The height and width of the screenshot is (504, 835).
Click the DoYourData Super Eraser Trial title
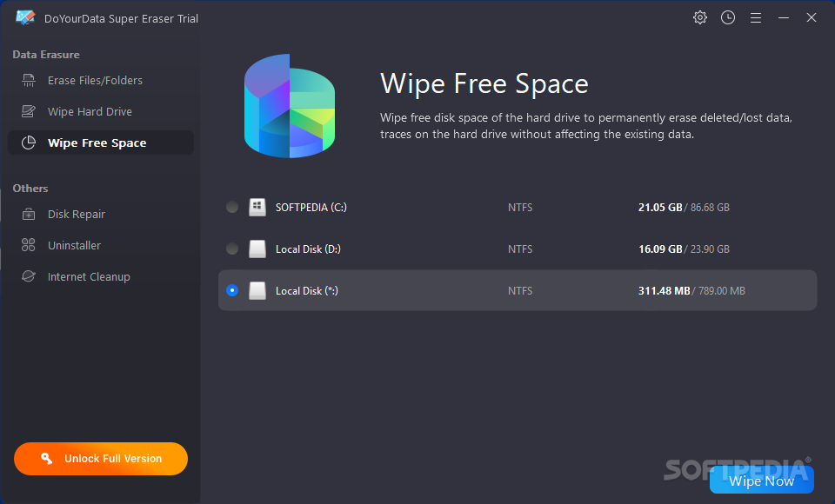pyautogui.click(x=121, y=18)
